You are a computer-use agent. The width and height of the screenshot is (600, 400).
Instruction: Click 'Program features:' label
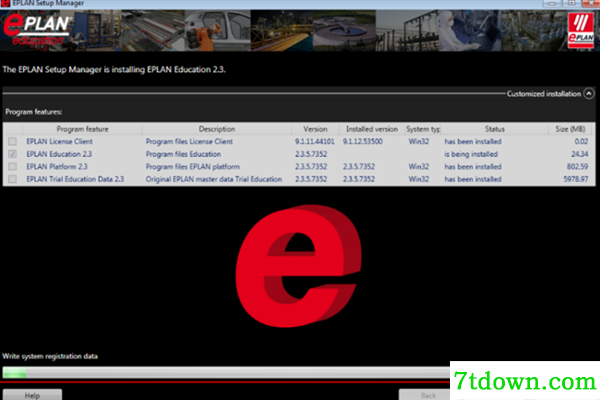pyautogui.click(x=34, y=112)
